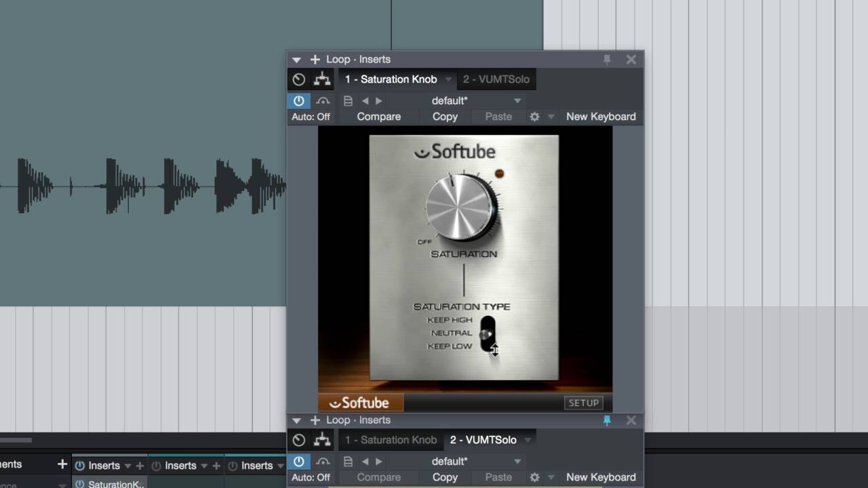Toggle the bypass icon in the Saturation Knob window
This screenshot has height=488, width=868.
tap(323, 101)
